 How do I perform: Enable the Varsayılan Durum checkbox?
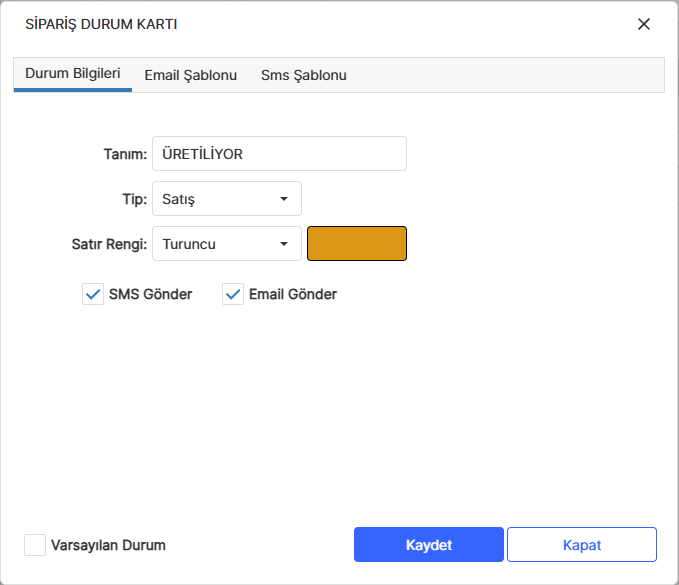pos(35,545)
